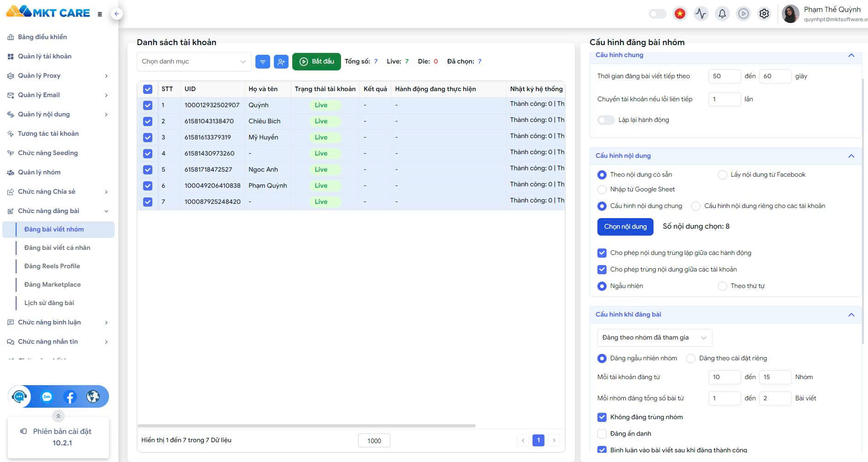
Task: Collapse the Cấu hình nội dung section
Action: pyautogui.click(x=851, y=156)
